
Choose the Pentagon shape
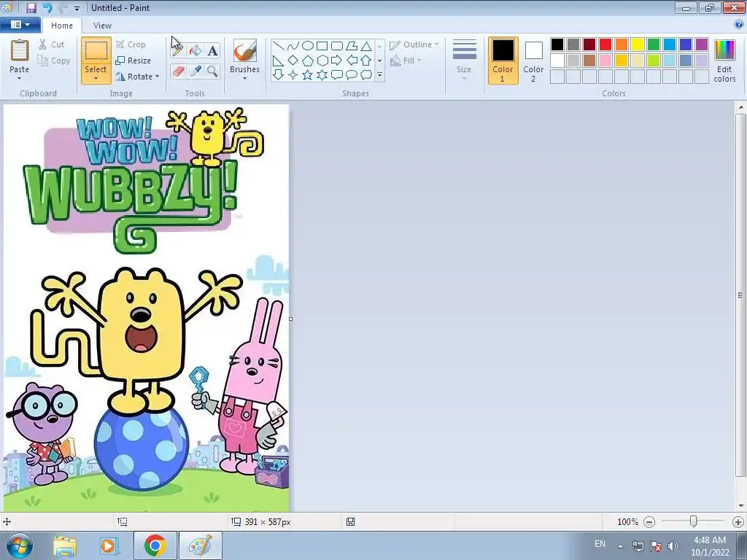click(x=308, y=61)
